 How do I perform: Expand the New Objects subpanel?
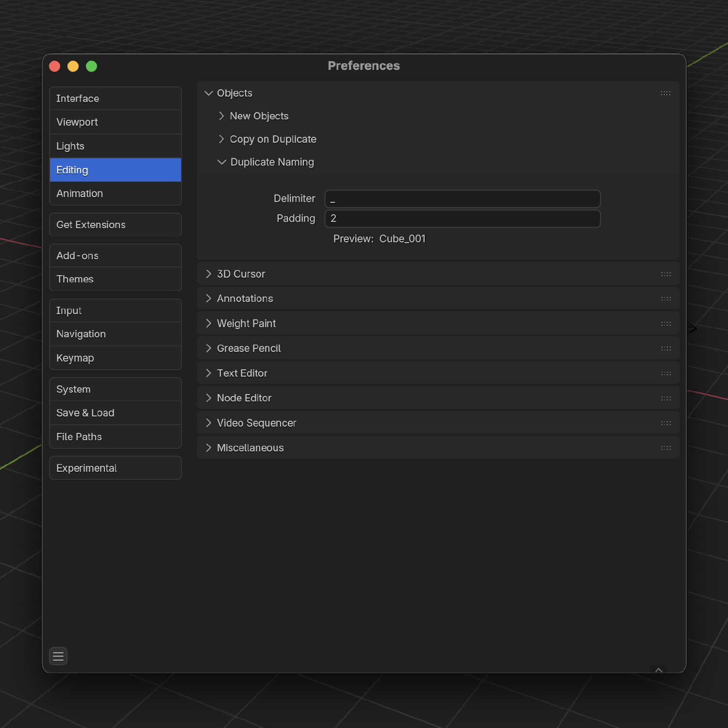(221, 116)
